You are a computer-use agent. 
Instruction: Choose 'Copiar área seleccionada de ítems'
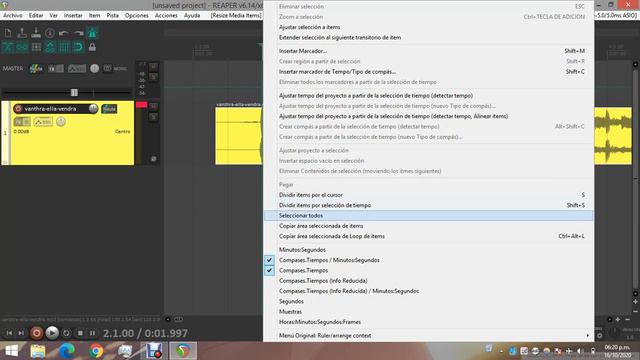(x=429, y=226)
